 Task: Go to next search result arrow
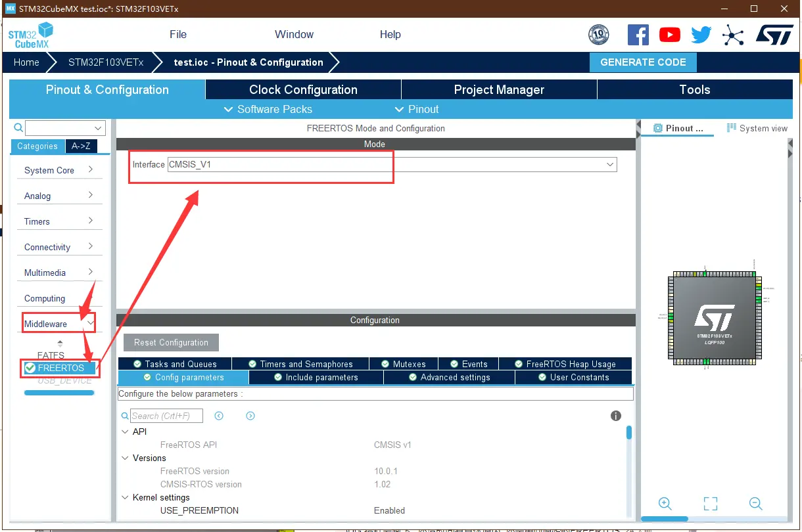tap(250, 416)
